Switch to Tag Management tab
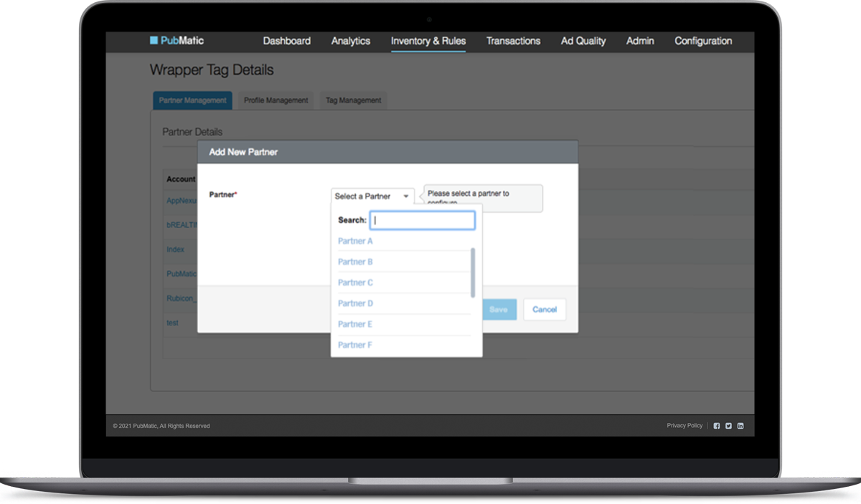This screenshot has height=504, width=861. pos(353,100)
